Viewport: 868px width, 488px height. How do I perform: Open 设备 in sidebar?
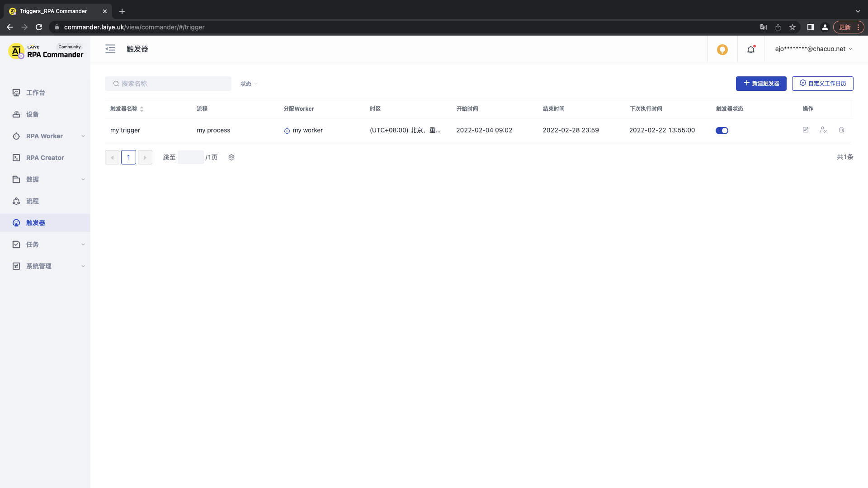coord(45,114)
